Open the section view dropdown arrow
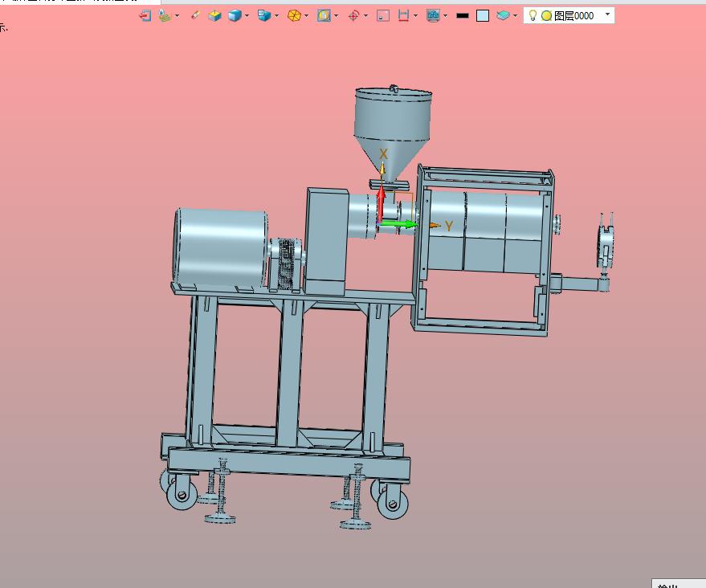This screenshot has width=706, height=588. (337, 16)
